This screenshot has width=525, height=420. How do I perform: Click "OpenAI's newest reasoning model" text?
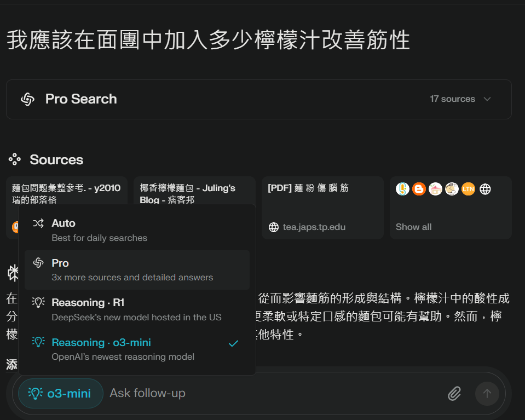coord(123,356)
